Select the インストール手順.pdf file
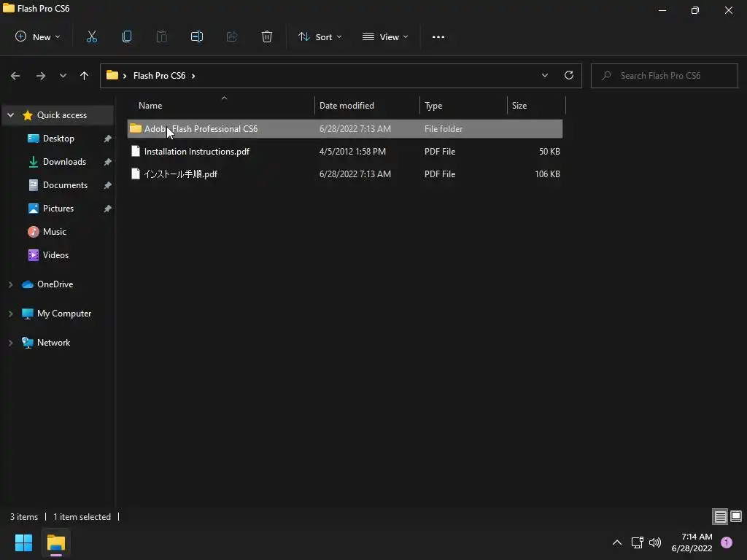747x560 pixels. click(345, 174)
